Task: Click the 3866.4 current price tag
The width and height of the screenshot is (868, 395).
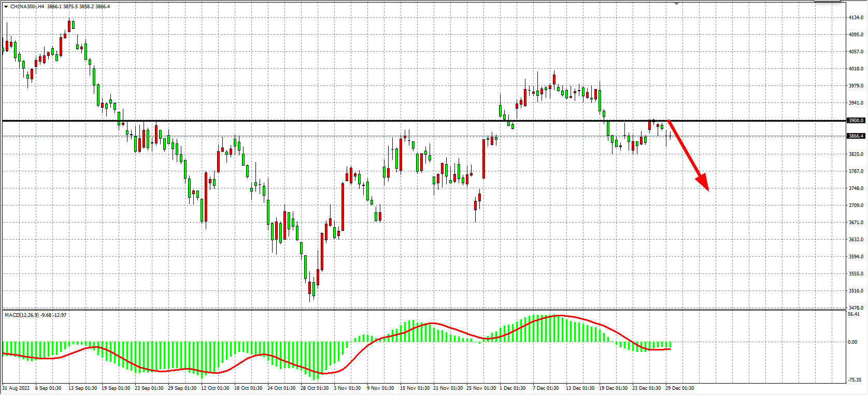Action: tap(856, 136)
